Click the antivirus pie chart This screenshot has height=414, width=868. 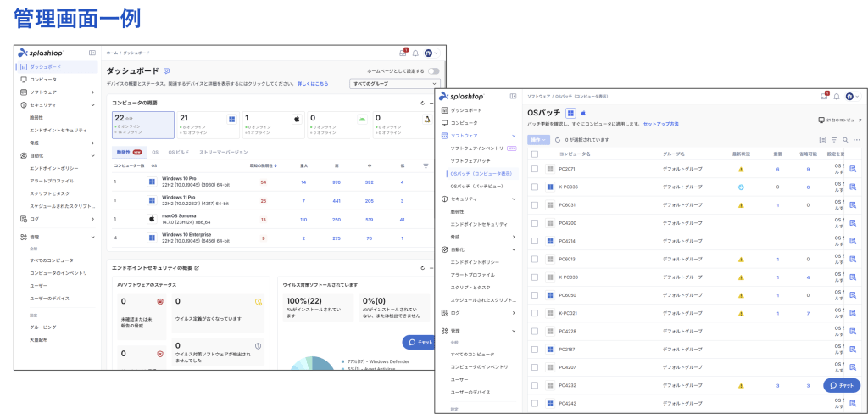click(314, 364)
